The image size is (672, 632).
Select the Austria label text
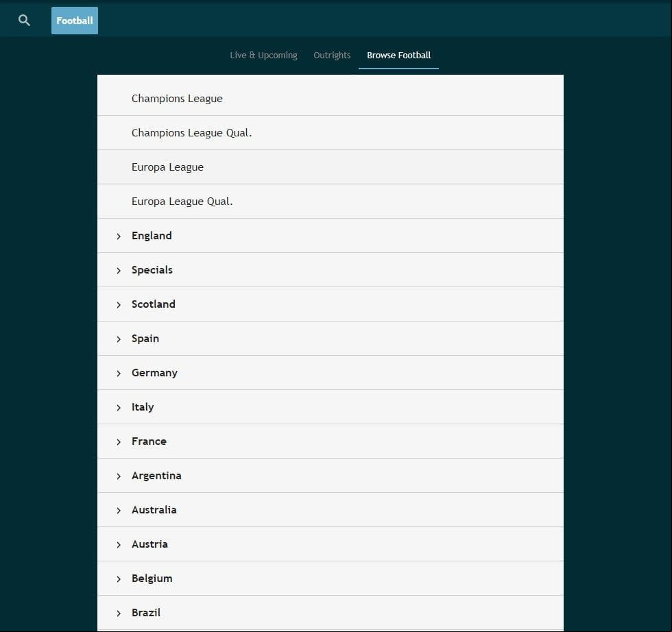149,544
